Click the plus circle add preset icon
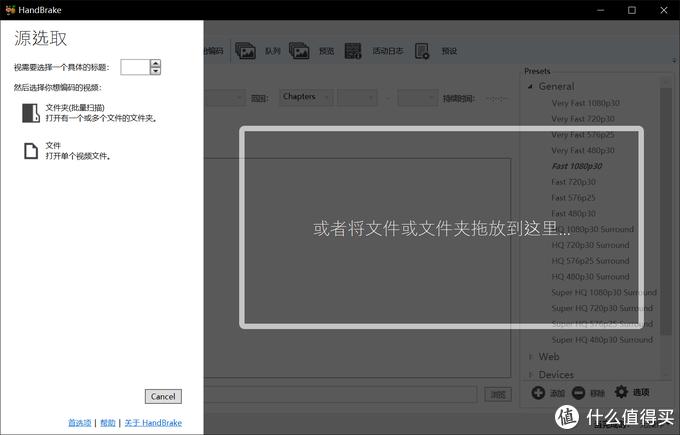Viewport: 680px width, 435px height. [538, 393]
